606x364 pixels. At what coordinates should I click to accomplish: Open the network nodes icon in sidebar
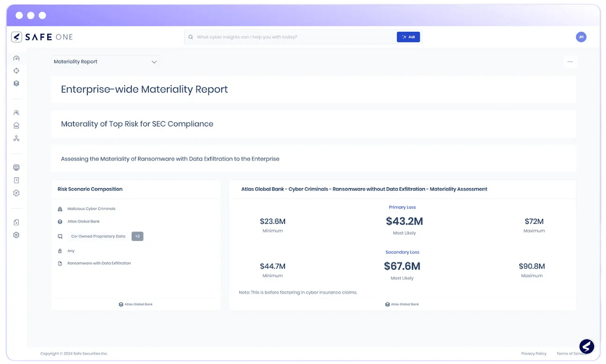coord(16,138)
